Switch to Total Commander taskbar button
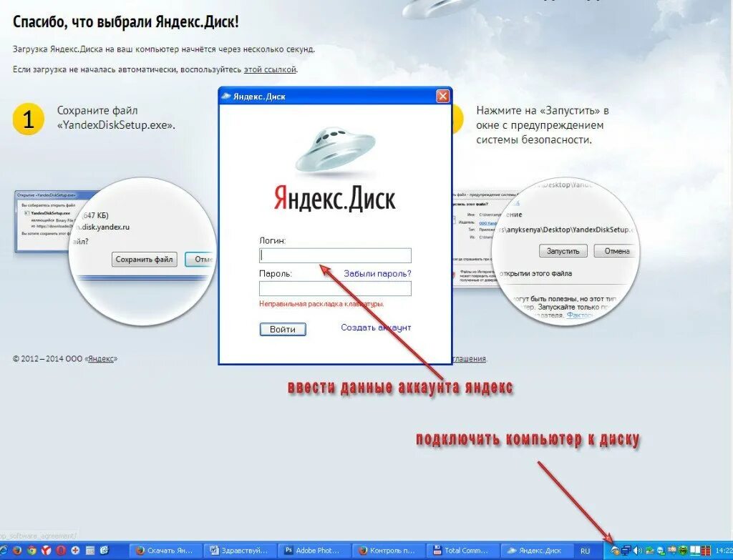The height and width of the screenshot is (560, 733). pyautogui.click(x=462, y=550)
